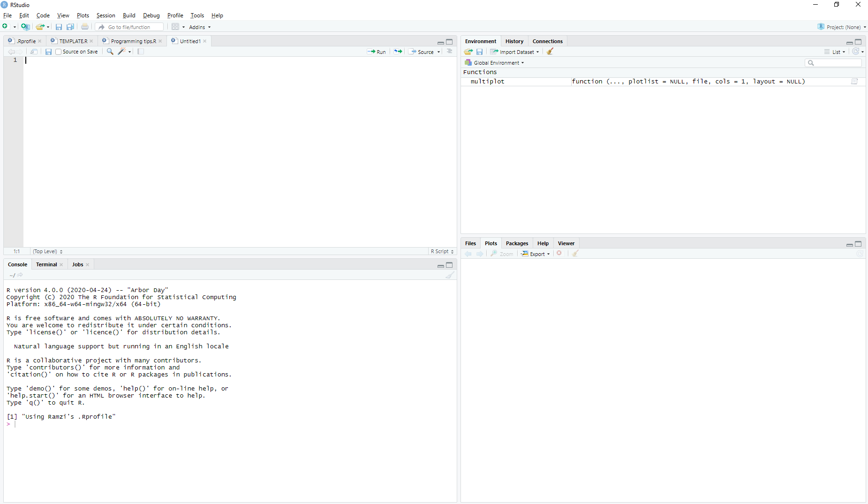Expand the Import Dataset dropdown
Screen dimensions: 868x504
tap(515, 52)
